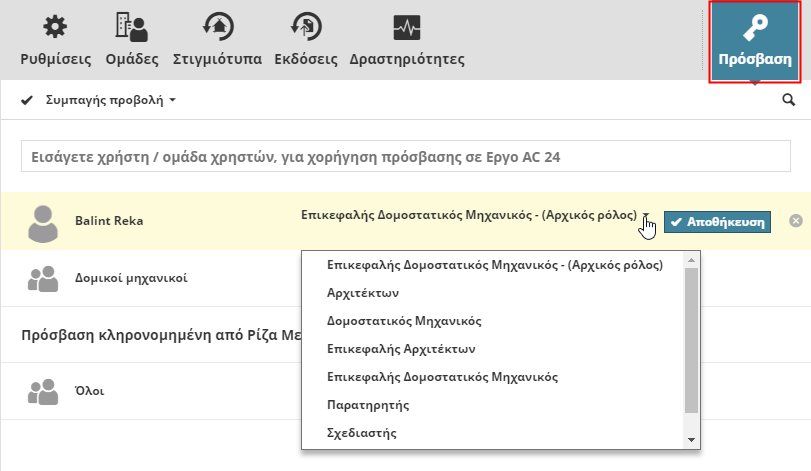Expand Balint Reka role dropdown arrow
This screenshot has width=811, height=471.
coord(647,216)
